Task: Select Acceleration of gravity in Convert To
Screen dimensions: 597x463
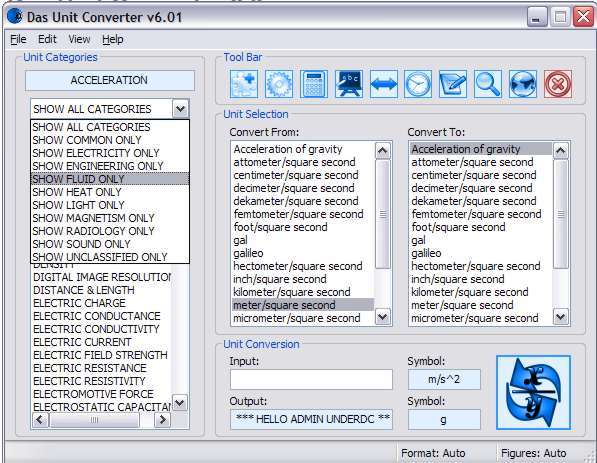Action: (481, 149)
